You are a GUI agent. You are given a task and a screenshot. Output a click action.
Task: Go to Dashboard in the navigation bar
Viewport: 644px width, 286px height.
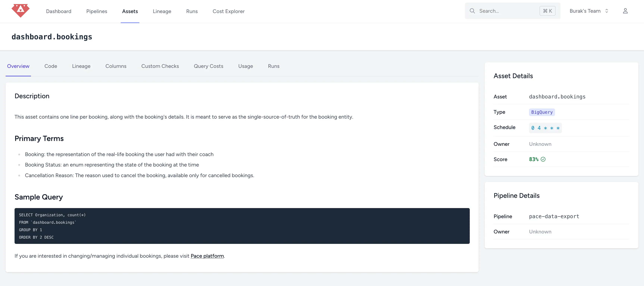pos(59,11)
